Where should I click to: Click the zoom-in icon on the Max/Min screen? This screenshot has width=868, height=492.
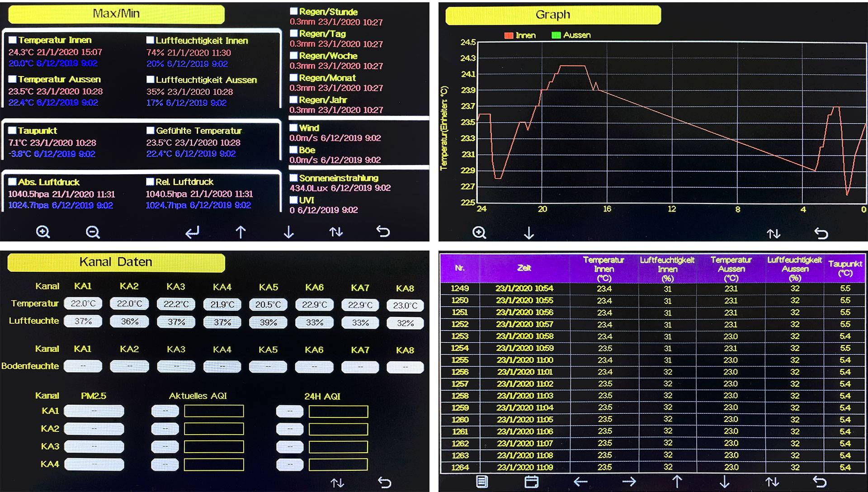tap(43, 232)
